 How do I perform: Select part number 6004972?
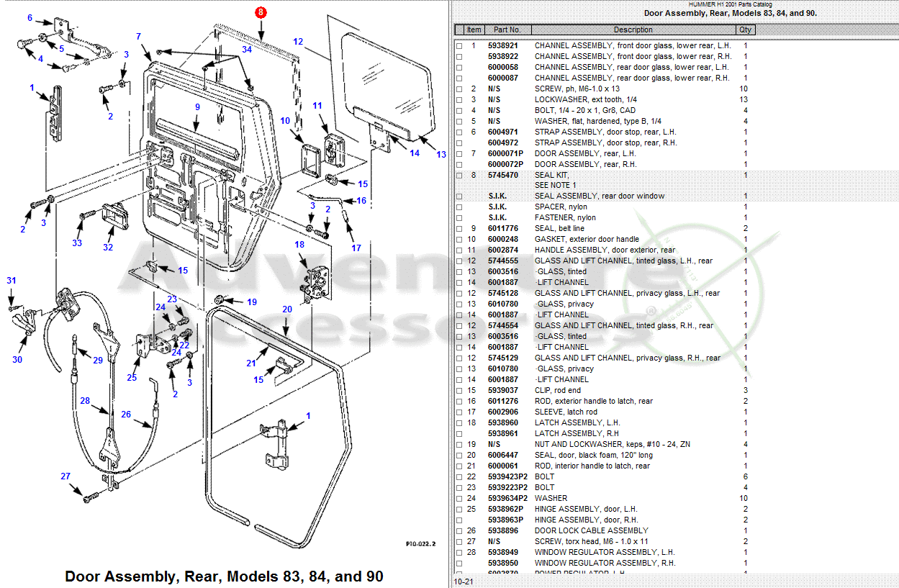pyautogui.click(x=503, y=143)
